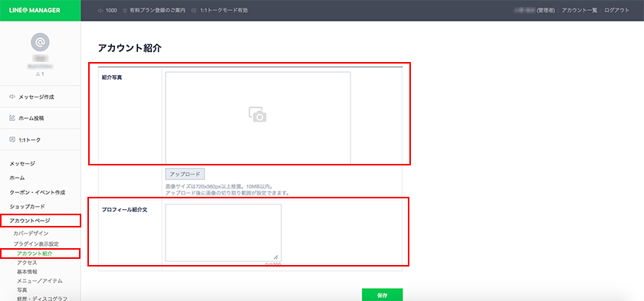
Task: Click the speaker icon next to メッセージ作成
Action: coord(12,97)
